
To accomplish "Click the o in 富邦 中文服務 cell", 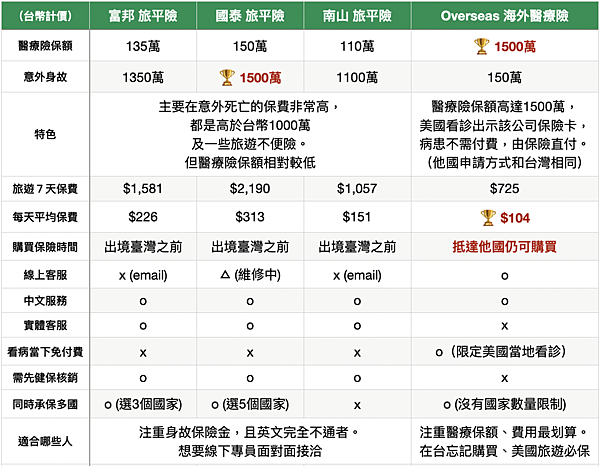I will click(x=143, y=301).
